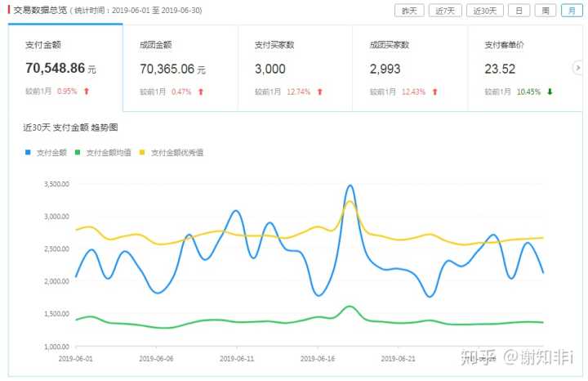Click the blue line's highest peak
The image size is (588, 381).
[350, 186]
